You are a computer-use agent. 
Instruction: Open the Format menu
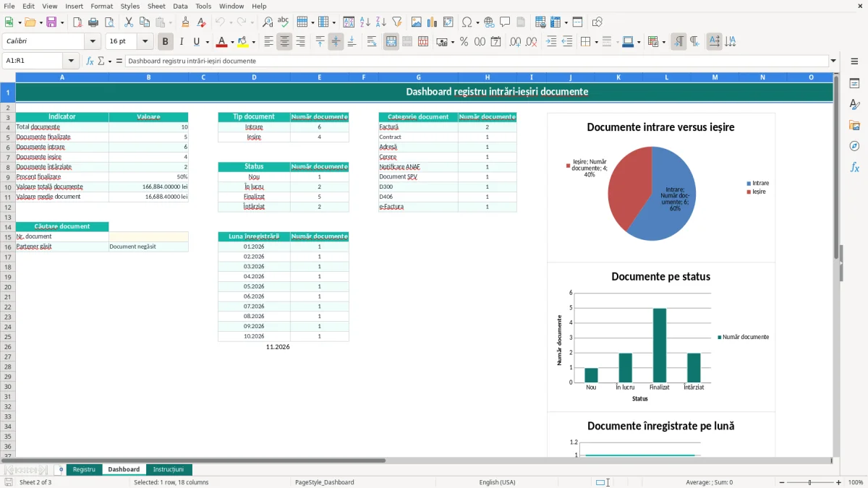[x=101, y=6]
